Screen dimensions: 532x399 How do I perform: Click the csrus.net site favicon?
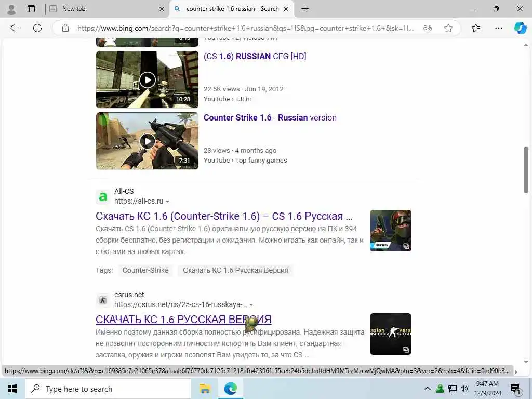(x=103, y=300)
